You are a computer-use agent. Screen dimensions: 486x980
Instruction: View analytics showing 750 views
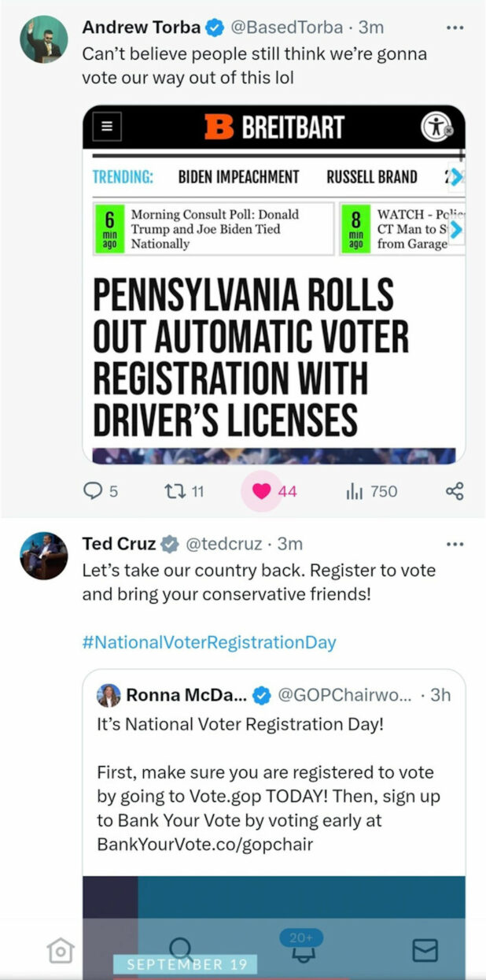click(x=355, y=491)
